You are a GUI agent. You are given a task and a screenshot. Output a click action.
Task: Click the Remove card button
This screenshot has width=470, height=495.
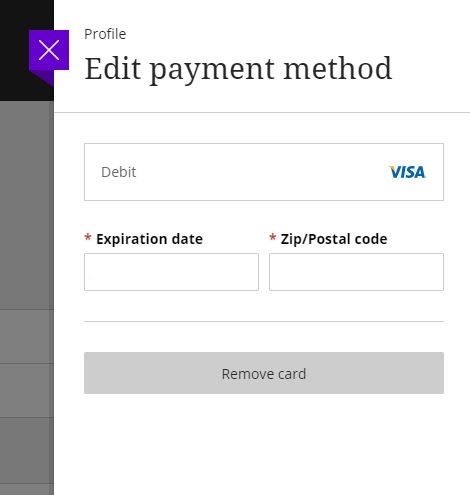pos(264,373)
